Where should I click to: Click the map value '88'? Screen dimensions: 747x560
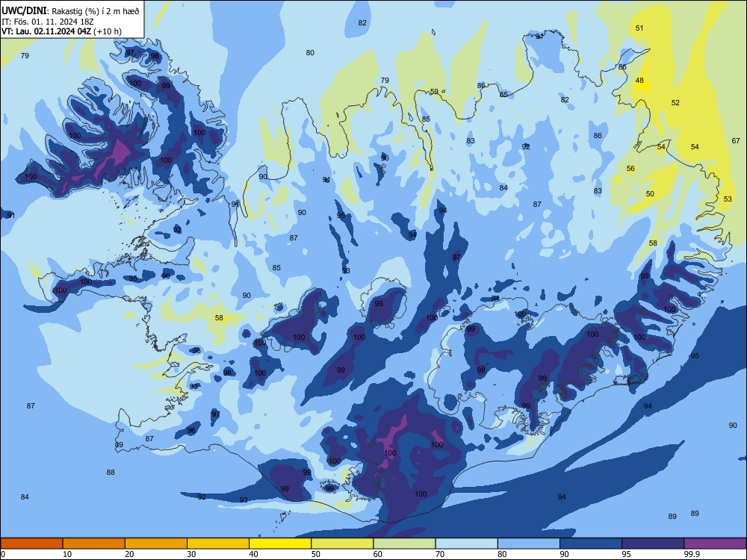coord(111,473)
